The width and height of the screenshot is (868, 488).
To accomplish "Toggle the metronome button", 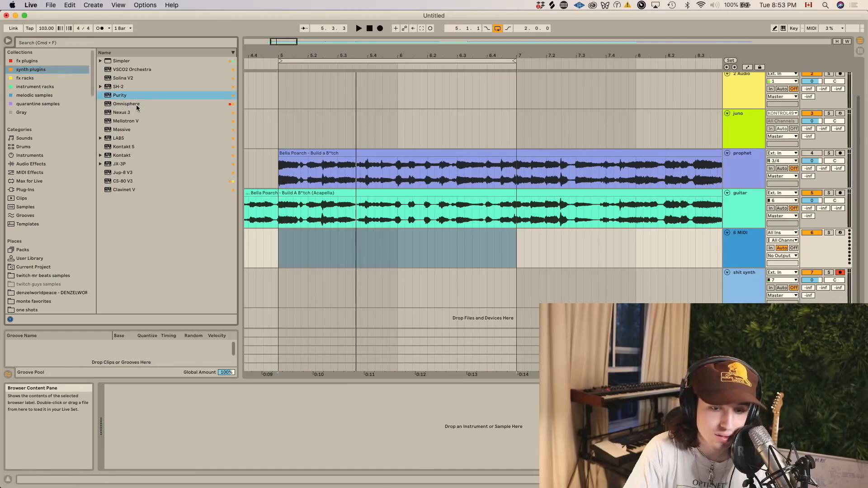I will [100, 28].
